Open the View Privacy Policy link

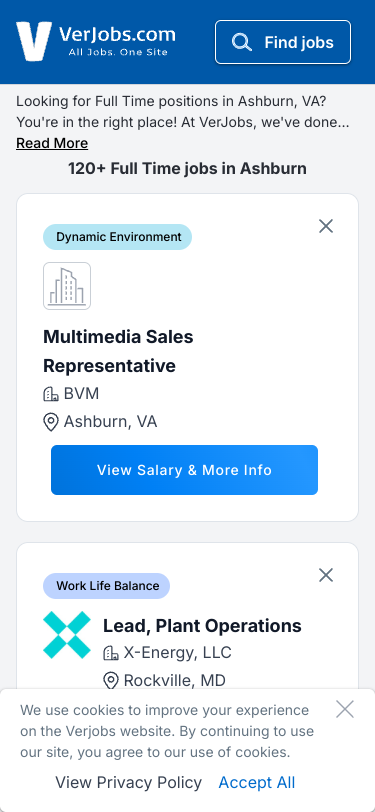tap(128, 782)
